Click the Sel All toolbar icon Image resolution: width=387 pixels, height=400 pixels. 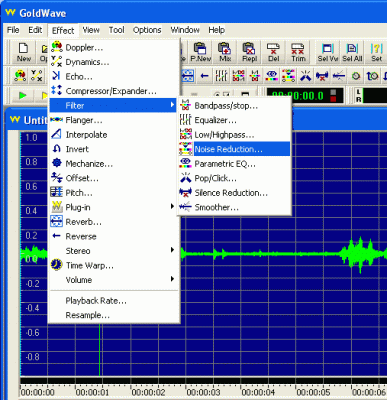pos(352,52)
